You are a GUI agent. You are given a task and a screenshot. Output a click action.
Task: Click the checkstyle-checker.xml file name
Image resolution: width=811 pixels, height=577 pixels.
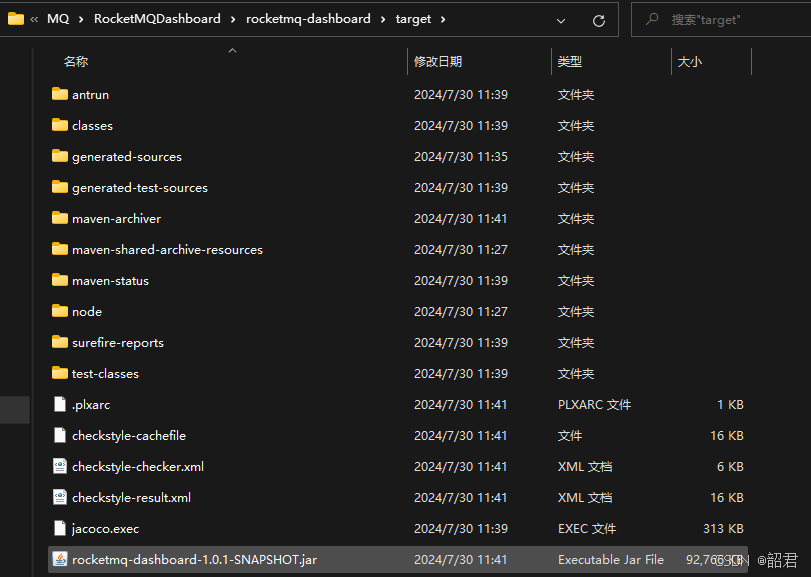click(138, 467)
